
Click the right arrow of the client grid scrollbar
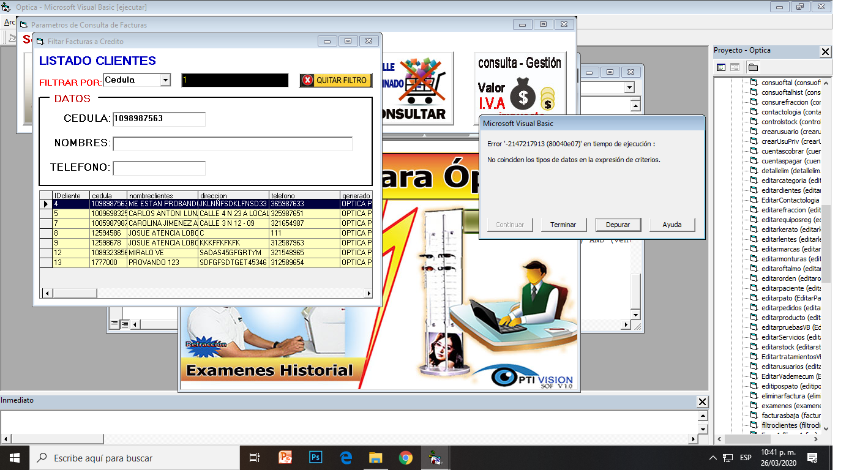[368, 294]
